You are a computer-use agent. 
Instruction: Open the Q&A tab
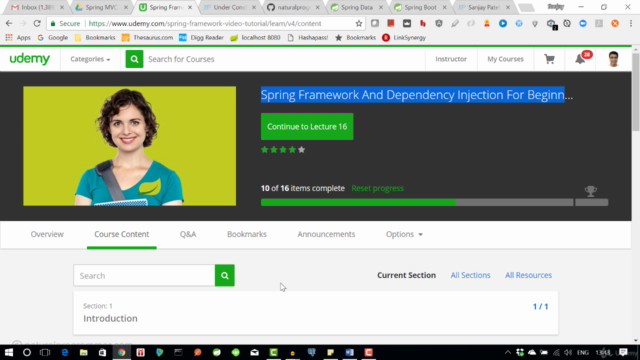188,234
